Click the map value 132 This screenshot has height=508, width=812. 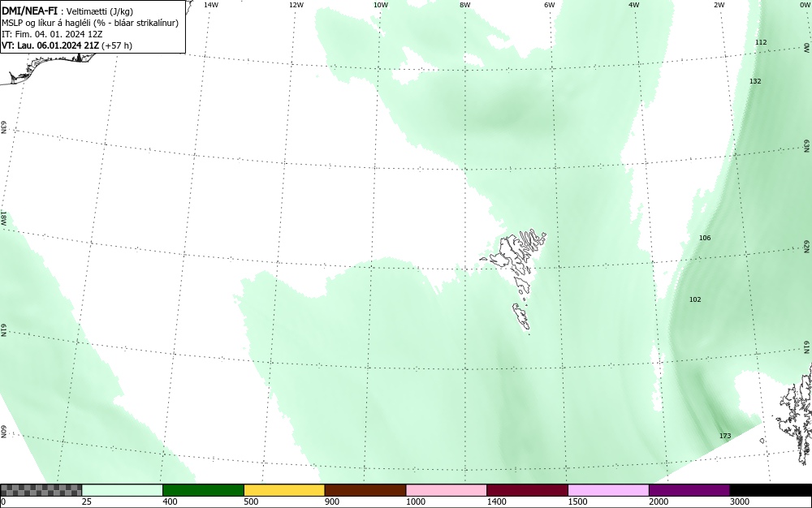pyautogui.click(x=755, y=81)
